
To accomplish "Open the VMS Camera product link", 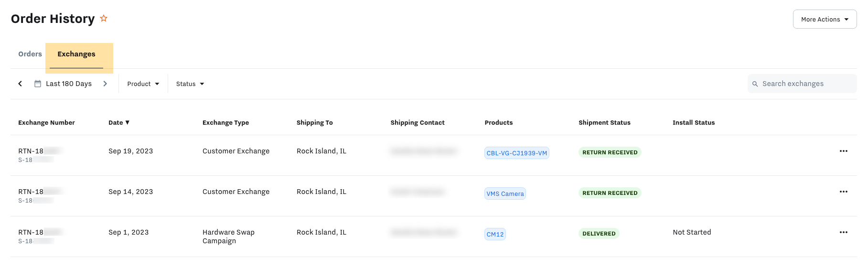I will (x=505, y=194).
